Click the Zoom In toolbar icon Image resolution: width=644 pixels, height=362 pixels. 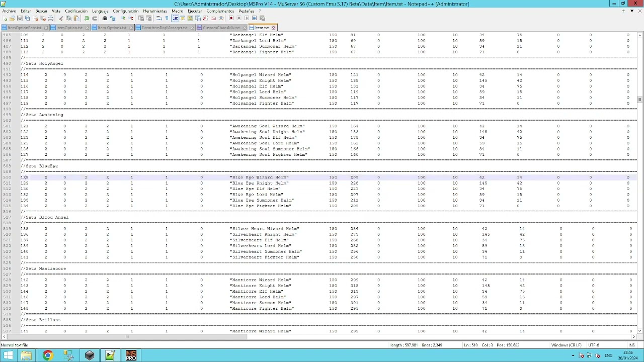point(123,18)
